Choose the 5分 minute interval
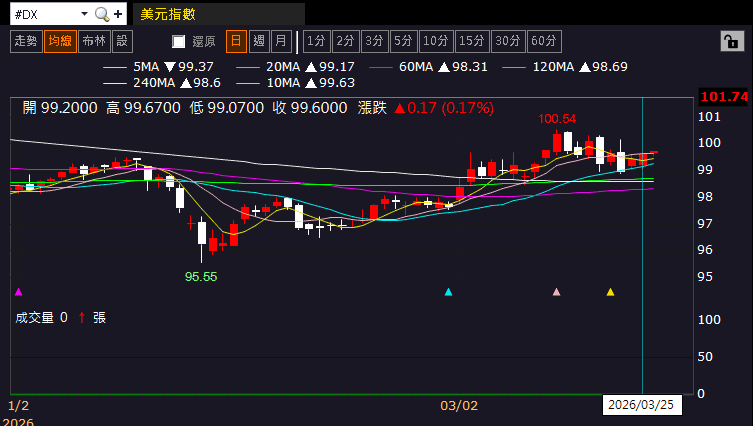 (x=403, y=41)
